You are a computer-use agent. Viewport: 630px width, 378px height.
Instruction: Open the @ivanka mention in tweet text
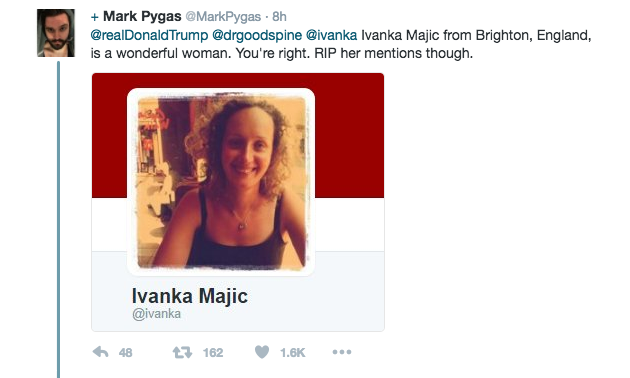[x=331, y=35]
